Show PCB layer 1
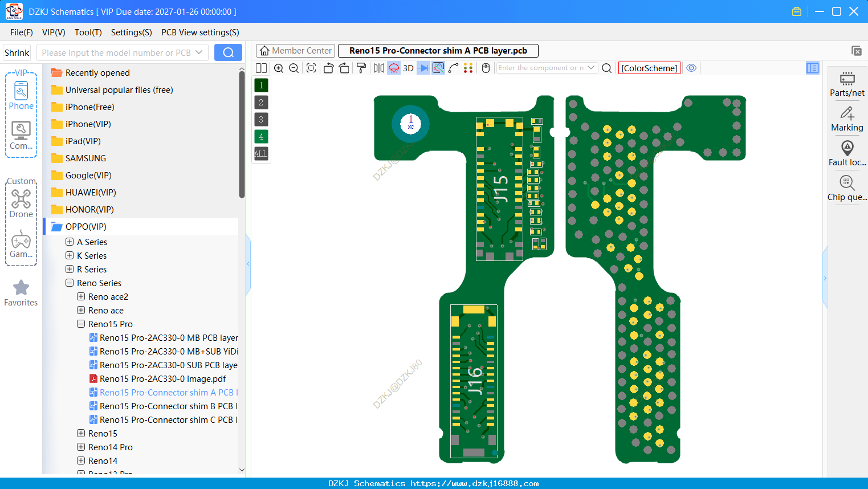The width and height of the screenshot is (868, 489). pyautogui.click(x=261, y=85)
